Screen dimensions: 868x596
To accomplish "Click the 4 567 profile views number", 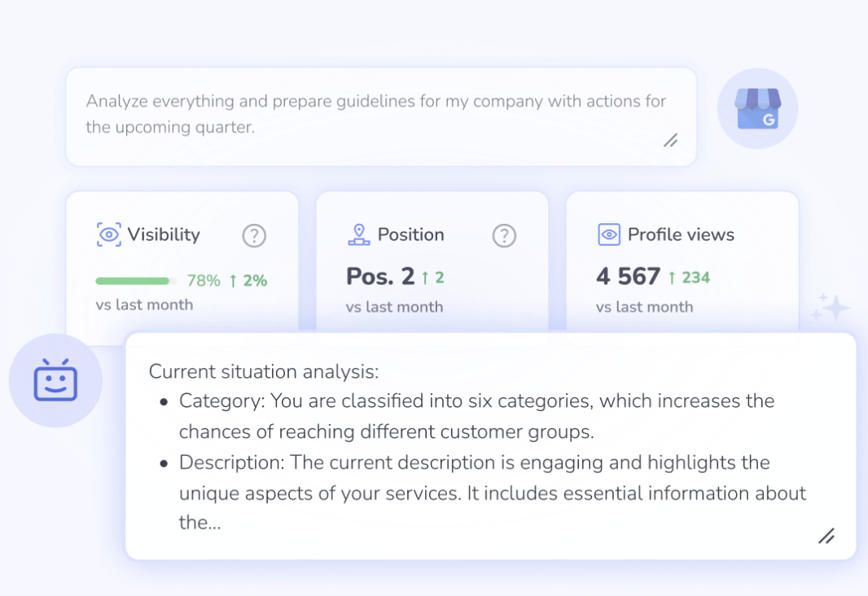I will point(629,276).
